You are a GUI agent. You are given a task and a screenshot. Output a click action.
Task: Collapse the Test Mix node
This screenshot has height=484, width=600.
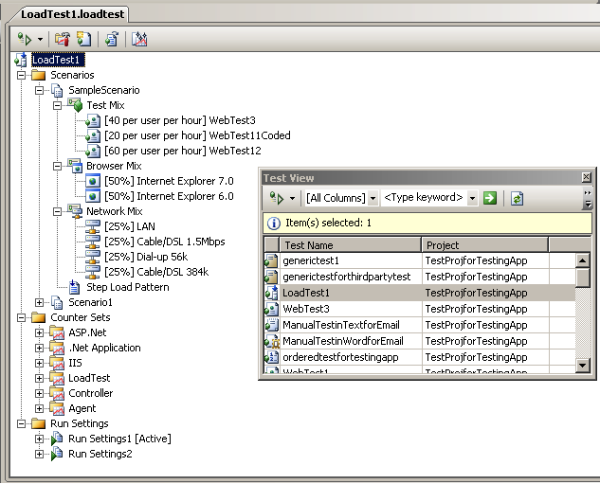click(x=57, y=105)
